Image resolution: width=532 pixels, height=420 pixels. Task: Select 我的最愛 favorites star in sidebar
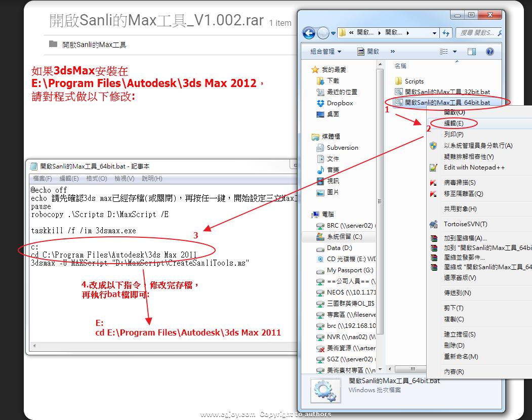click(315, 69)
